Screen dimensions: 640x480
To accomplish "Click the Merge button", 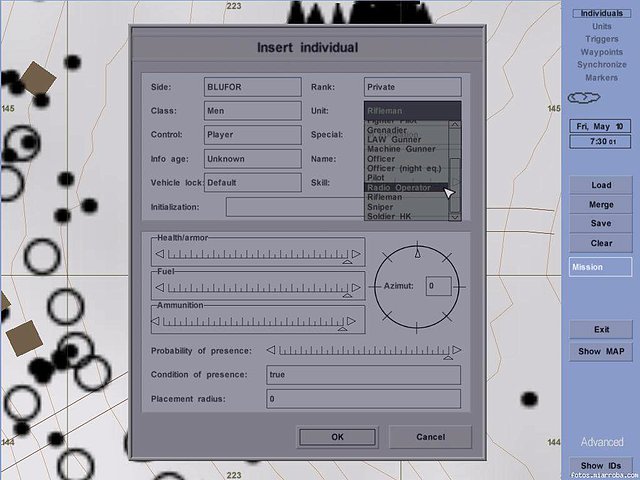I will point(601,204).
